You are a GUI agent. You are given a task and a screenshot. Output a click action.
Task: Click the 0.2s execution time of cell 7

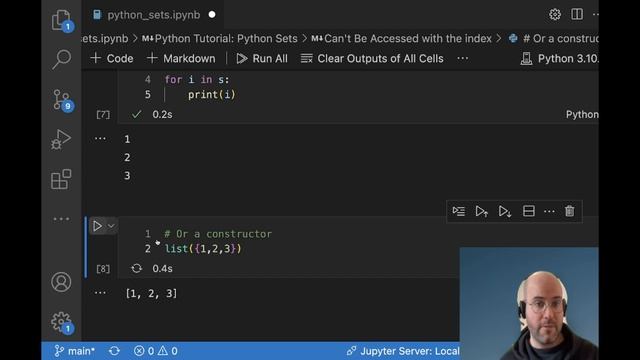(162, 115)
